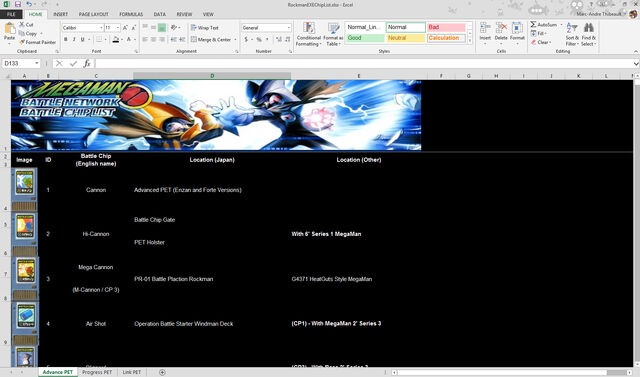Open the number format dropdown
The width and height of the screenshot is (640, 377).
pyautogui.click(x=289, y=28)
